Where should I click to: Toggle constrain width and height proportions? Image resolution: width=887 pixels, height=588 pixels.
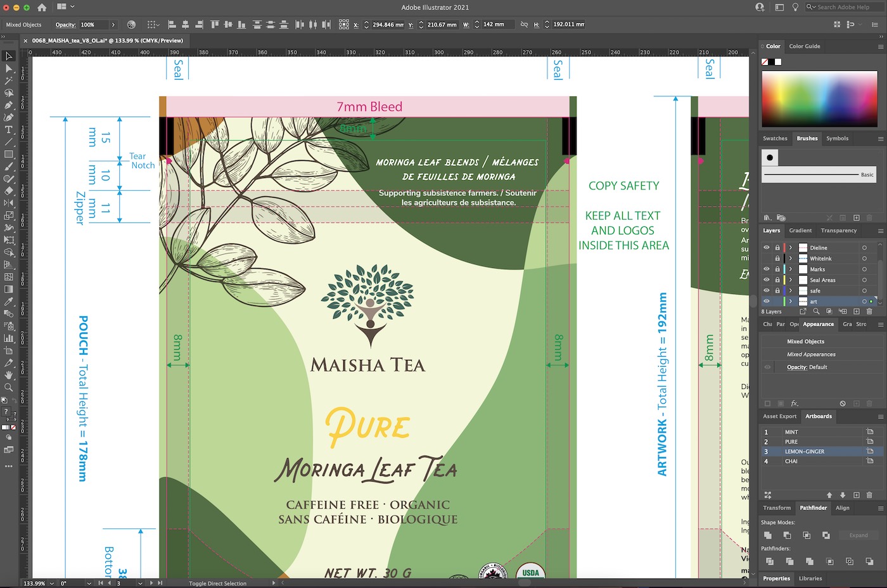[x=524, y=25]
